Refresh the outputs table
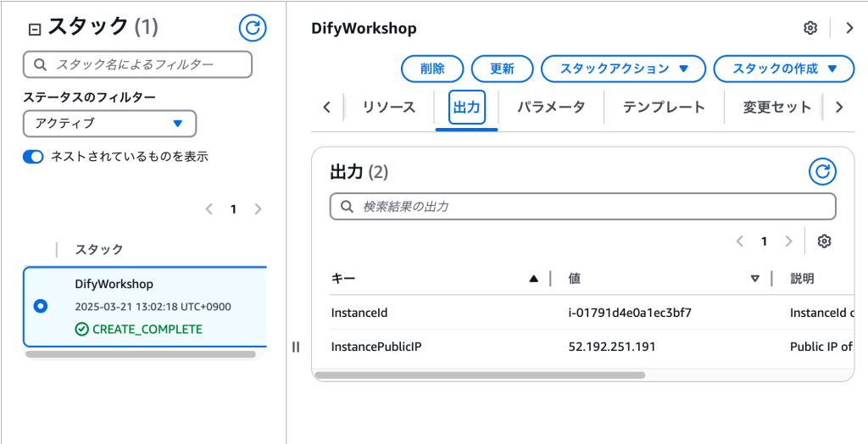This screenshot has width=868, height=444. pyautogui.click(x=822, y=172)
